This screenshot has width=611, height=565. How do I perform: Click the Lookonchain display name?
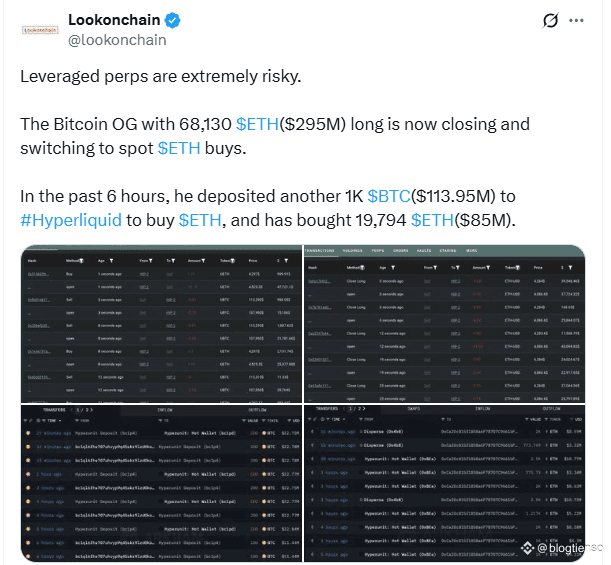coord(114,20)
